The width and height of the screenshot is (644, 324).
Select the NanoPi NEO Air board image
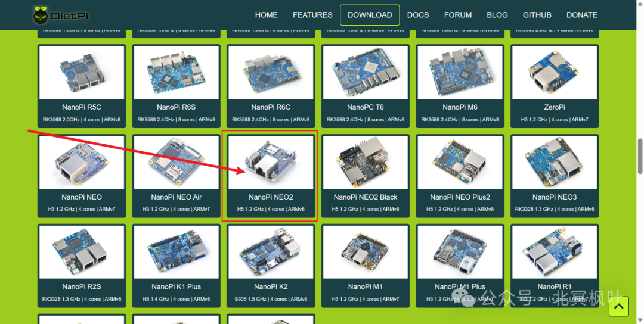176,163
